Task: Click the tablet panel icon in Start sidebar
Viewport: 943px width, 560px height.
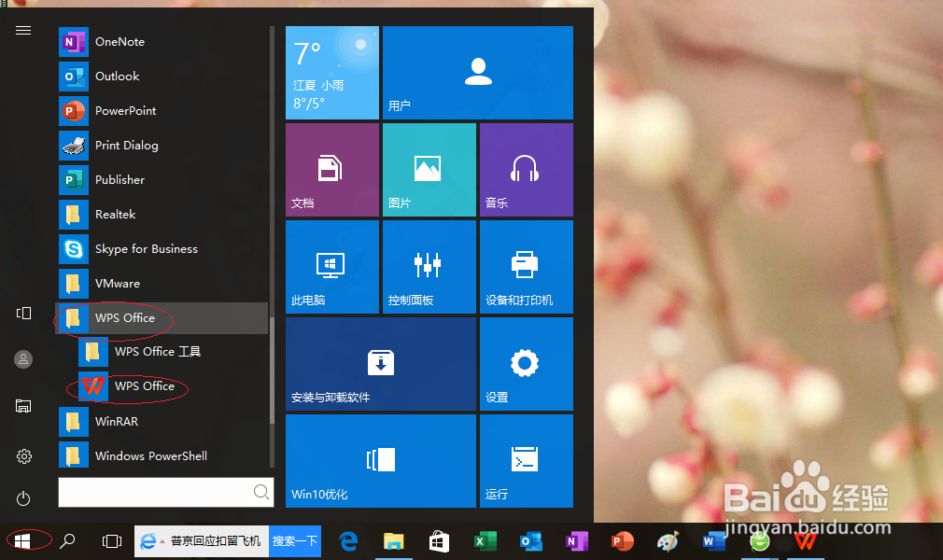Action: (x=23, y=313)
